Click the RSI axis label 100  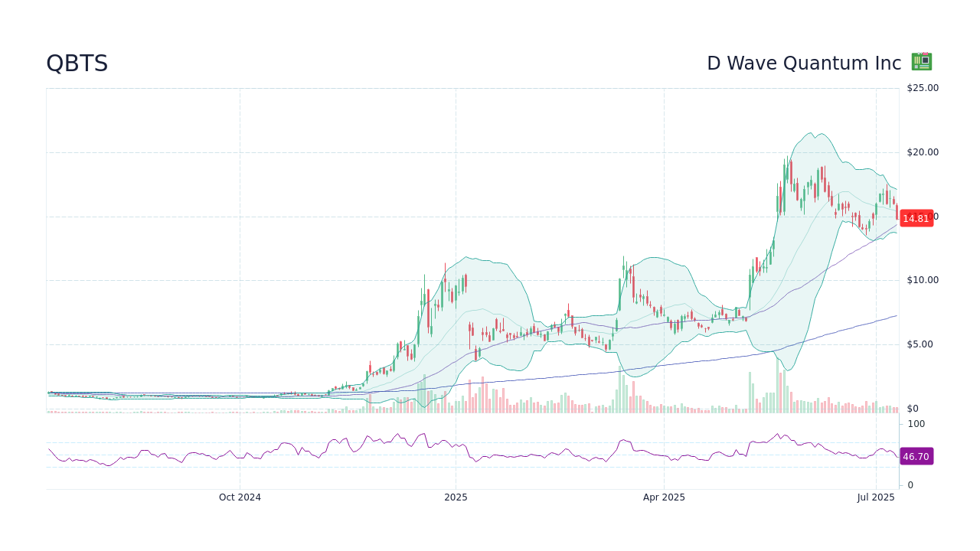(916, 424)
